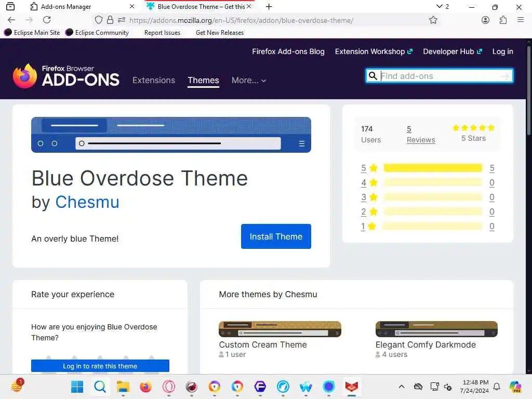Click the Install Theme button
Viewport: 532px width, 399px height.
point(276,236)
